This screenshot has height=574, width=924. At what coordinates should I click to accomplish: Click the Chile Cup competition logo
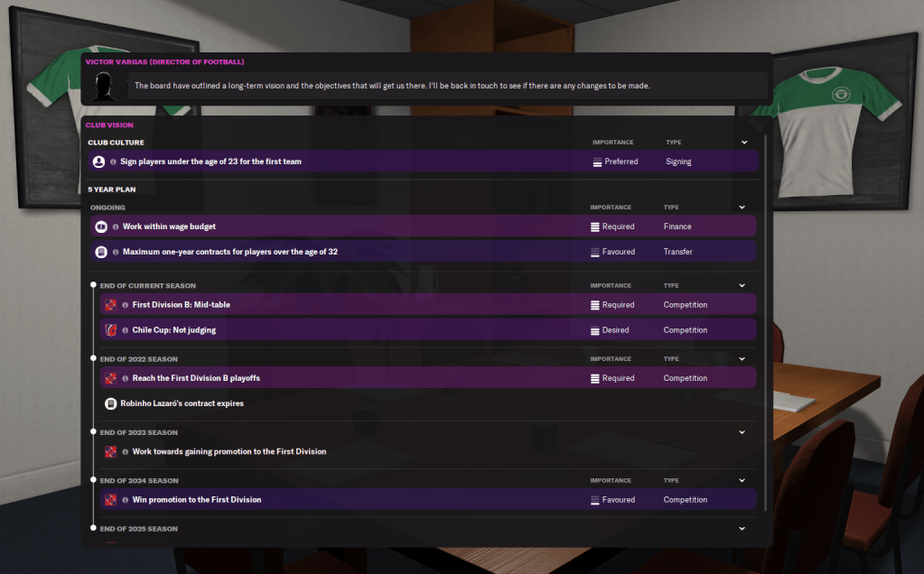[x=111, y=330]
